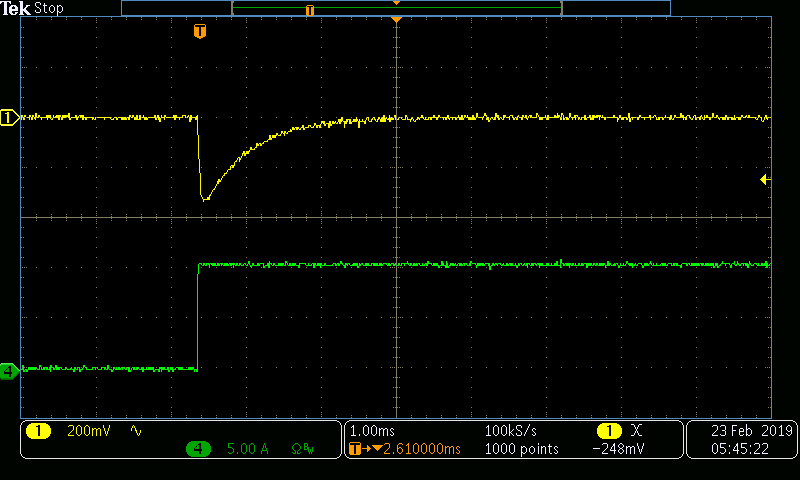Click the waveform record overview bar bracket
This screenshot has height=480, width=800.
[396, 8]
